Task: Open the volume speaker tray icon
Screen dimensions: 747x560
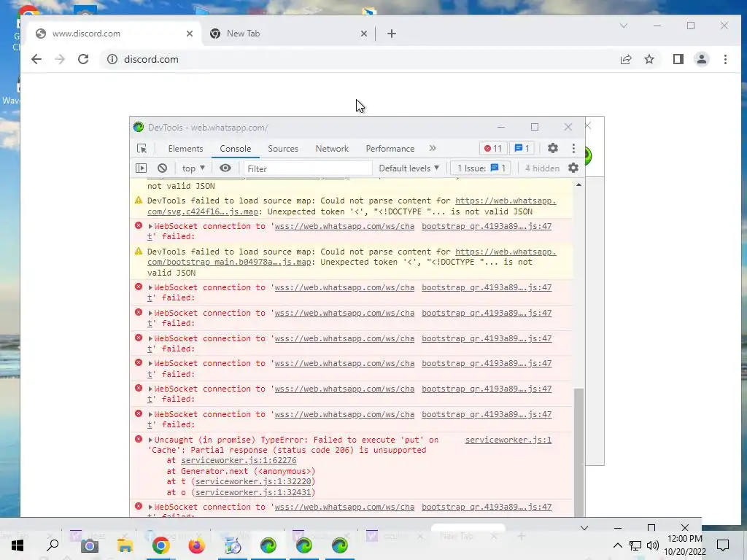Action: 653,545
